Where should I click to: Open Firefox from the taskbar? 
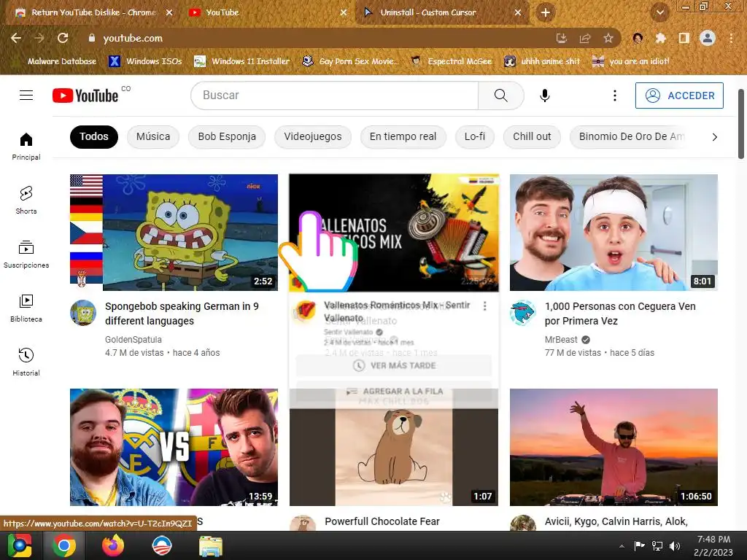113,545
